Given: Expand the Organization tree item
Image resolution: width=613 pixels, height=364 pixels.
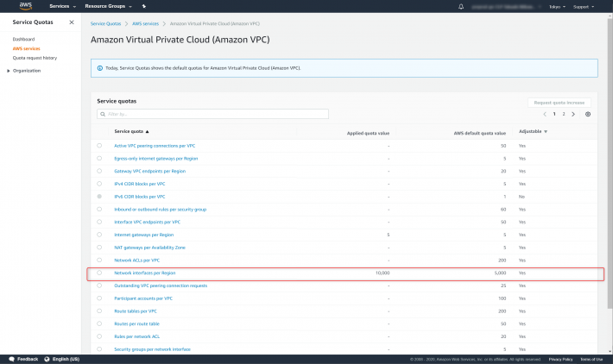Looking at the screenshot, I should coord(9,71).
